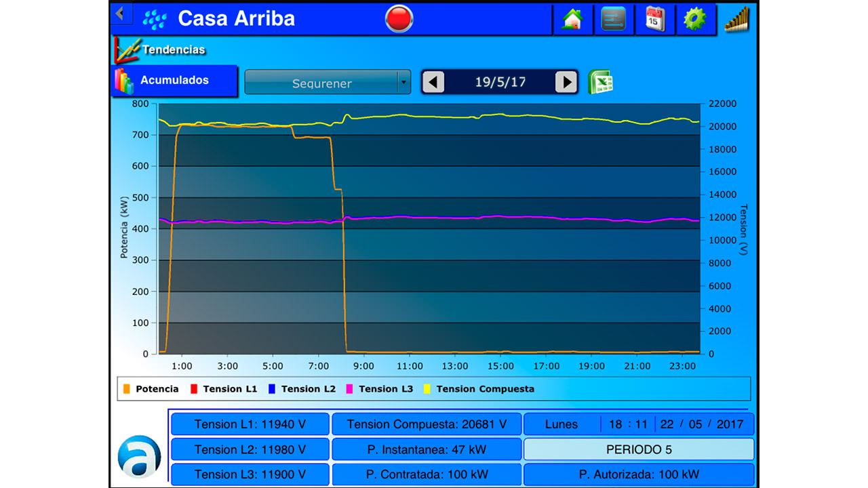This screenshot has width=868, height=488.
Task: Click the back arrow in top-left corner
Action: pyautogui.click(x=121, y=13)
